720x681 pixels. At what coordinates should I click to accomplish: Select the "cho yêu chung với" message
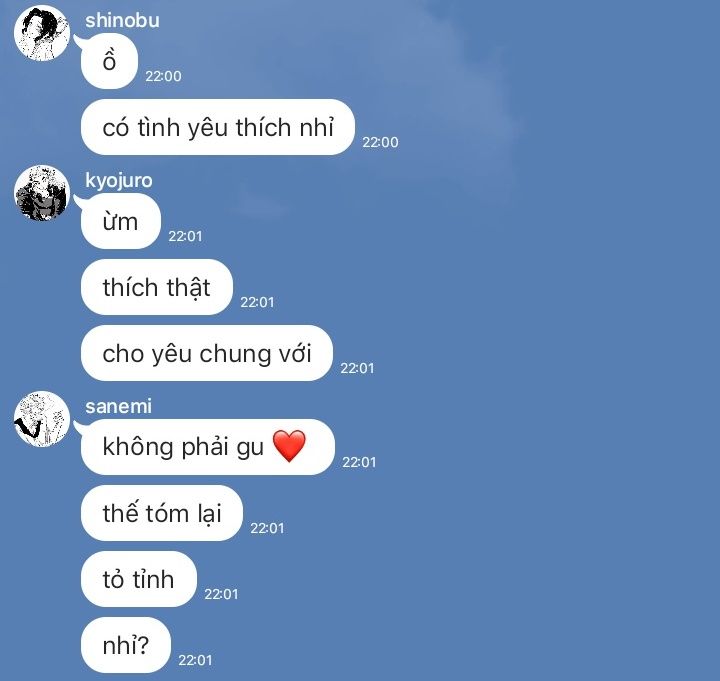coord(207,353)
